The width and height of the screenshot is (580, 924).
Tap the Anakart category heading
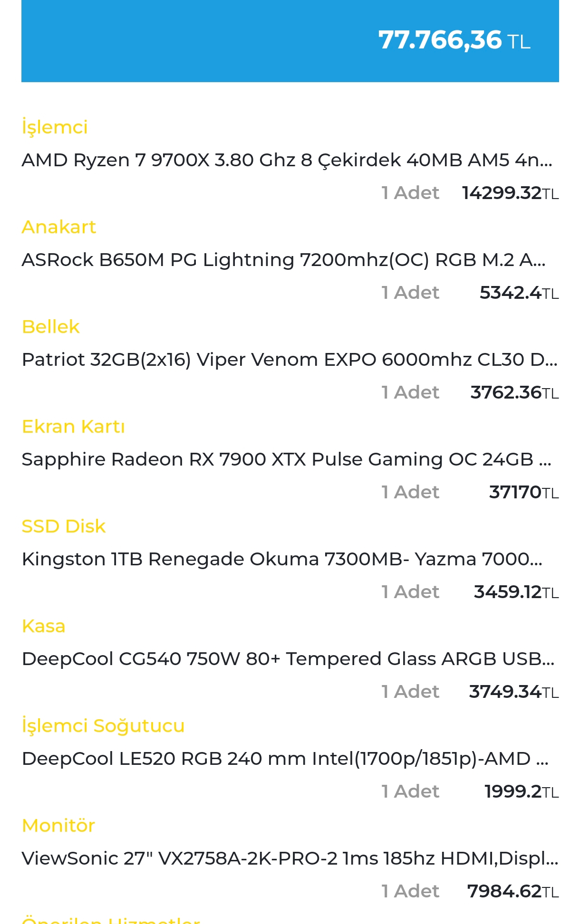coord(59,227)
